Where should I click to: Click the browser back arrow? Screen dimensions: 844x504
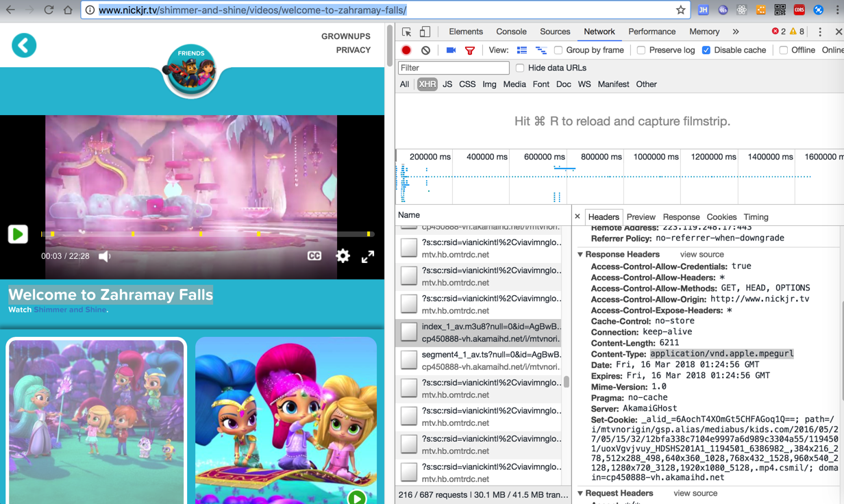10,10
